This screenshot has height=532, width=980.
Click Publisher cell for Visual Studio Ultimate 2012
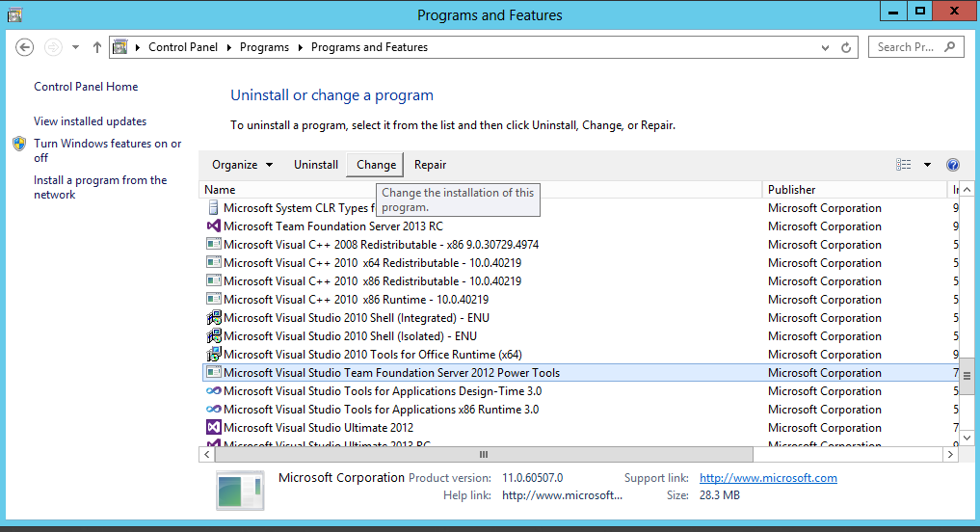(824, 428)
